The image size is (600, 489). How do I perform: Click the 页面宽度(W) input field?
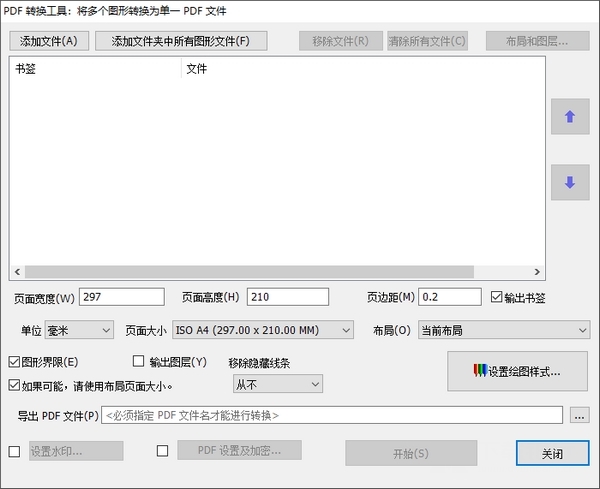pyautogui.click(x=122, y=297)
